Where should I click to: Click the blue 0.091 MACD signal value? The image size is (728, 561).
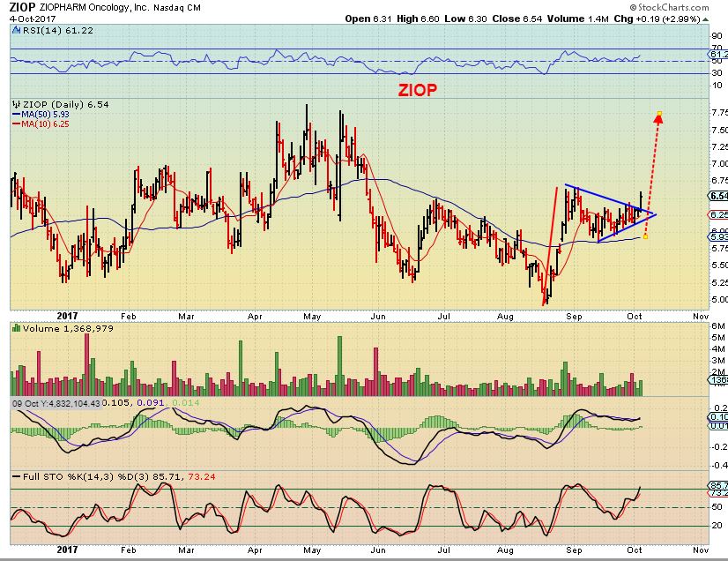pyautogui.click(x=151, y=403)
